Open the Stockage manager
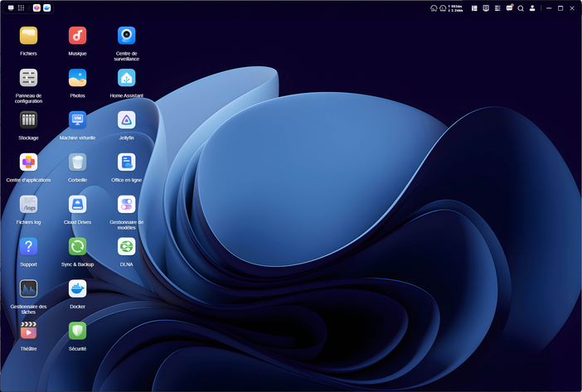The height and width of the screenshot is (392, 582). click(x=28, y=120)
